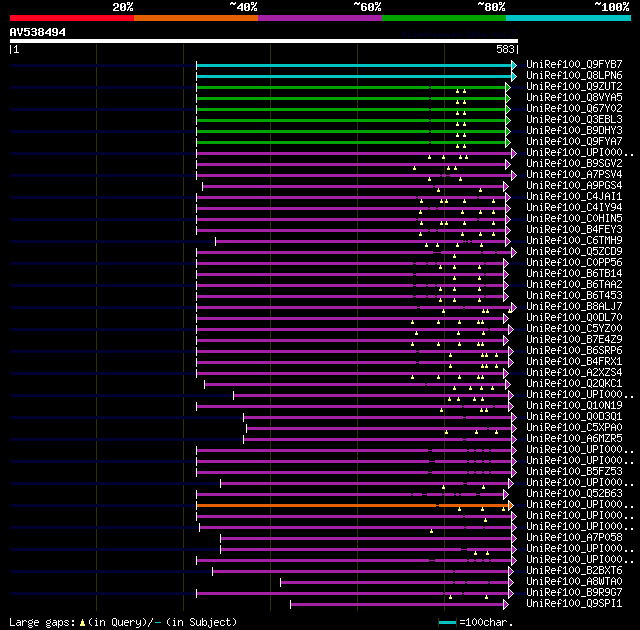Open hit UniRef100_Q3EBL3
The width and height of the screenshot is (640, 630).
pyautogui.click(x=574, y=120)
